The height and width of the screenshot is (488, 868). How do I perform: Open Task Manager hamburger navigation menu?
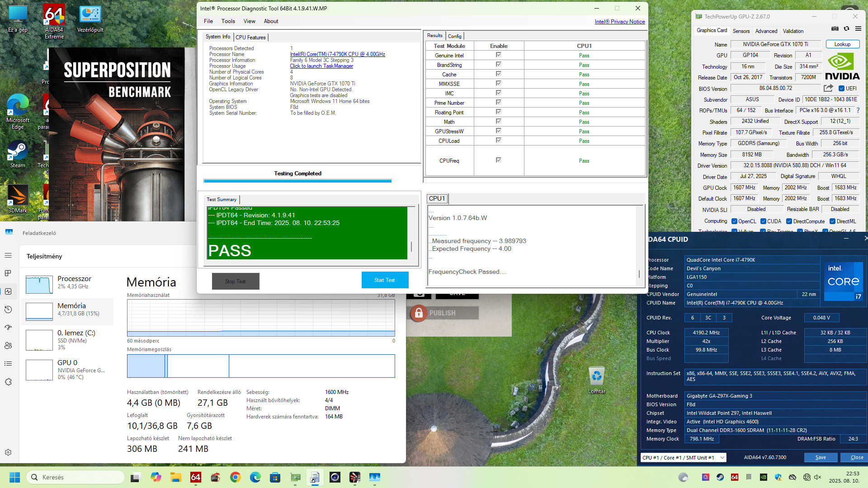tap(8, 255)
